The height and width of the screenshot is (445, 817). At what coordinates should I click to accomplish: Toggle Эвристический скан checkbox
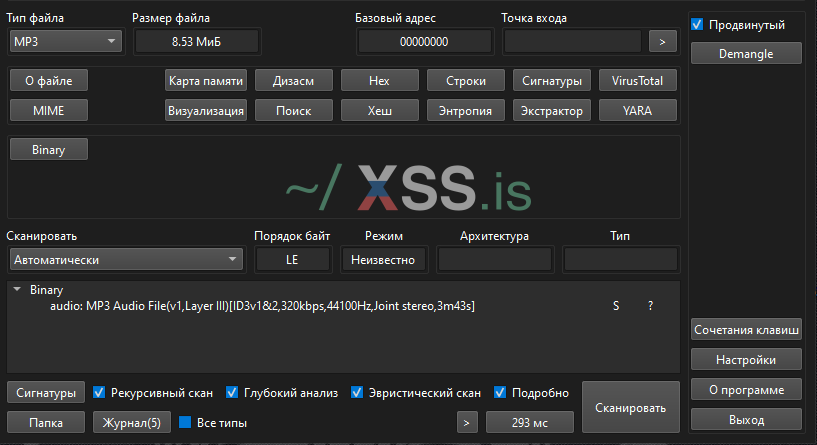pos(356,392)
